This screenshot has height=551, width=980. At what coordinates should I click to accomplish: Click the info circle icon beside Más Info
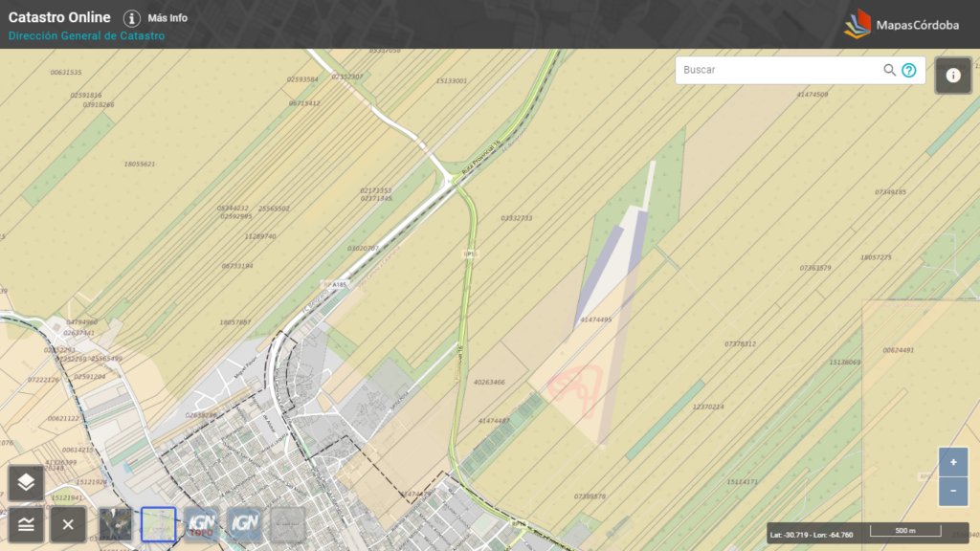(131, 18)
